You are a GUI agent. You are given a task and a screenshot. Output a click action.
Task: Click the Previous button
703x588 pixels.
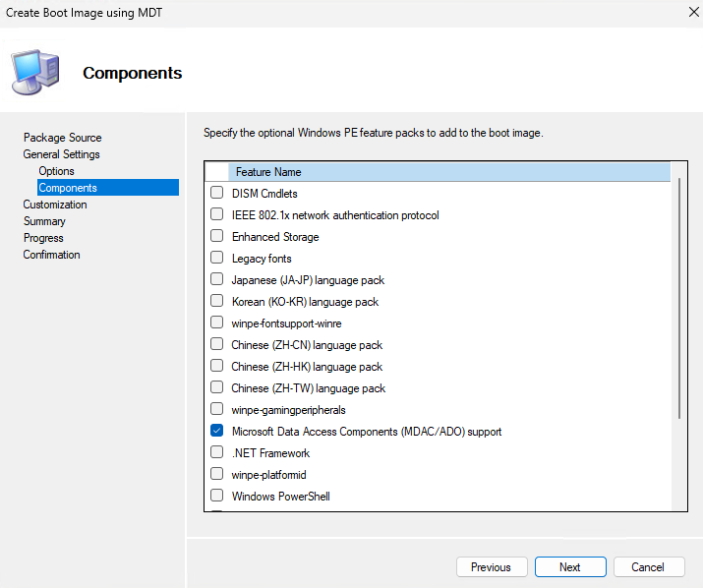click(x=491, y=567)
